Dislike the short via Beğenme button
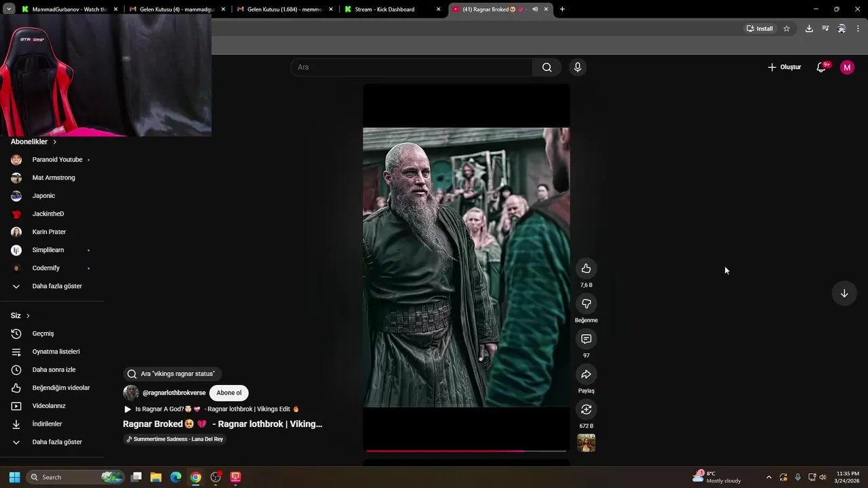 tap(586, 304)
